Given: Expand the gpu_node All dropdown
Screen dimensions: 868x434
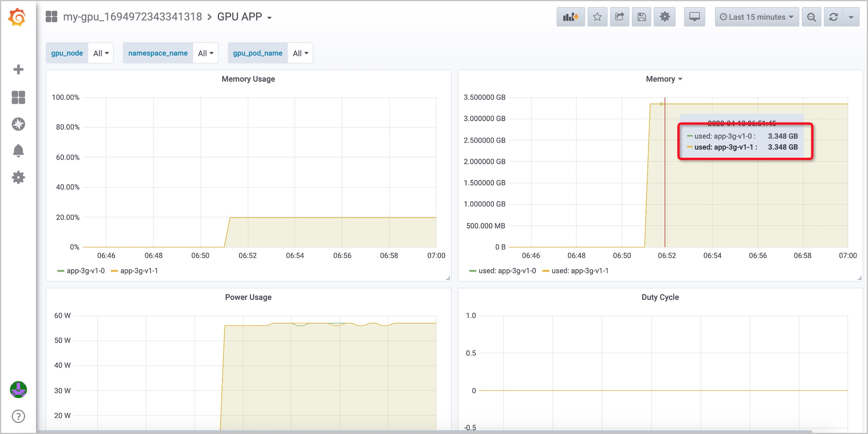Looking at the screenshot, I should pyautogui.click(x=100, y=53).
